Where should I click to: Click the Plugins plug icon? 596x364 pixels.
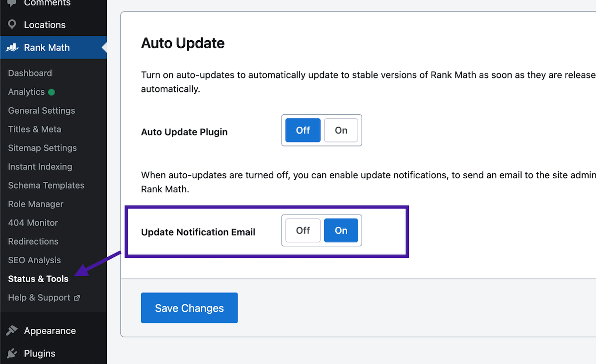(x=12, y=353)
